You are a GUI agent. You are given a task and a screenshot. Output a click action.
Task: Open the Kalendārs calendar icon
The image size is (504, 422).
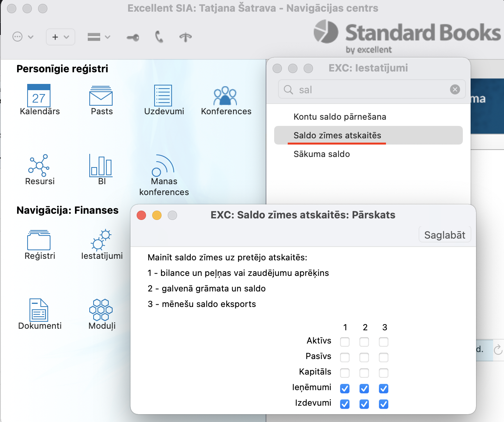point(39,96)
